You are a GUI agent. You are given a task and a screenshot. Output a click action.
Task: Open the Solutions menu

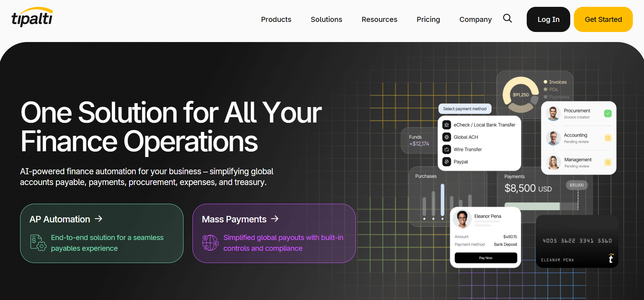point(326,19)
